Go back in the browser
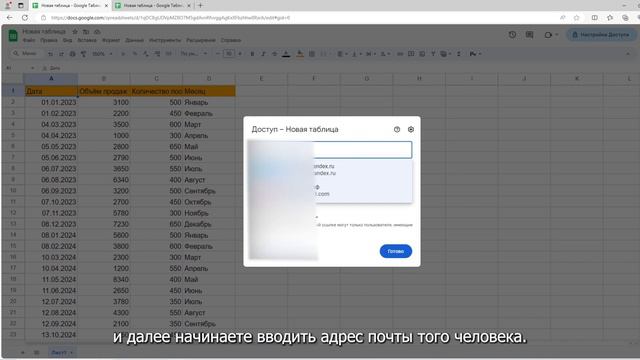 [x=10, y=18]
